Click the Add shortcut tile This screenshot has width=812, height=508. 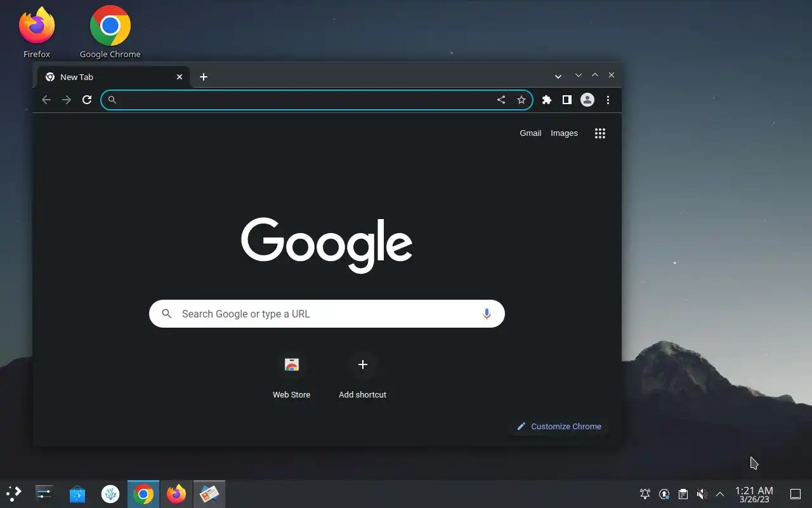(362, 376)
